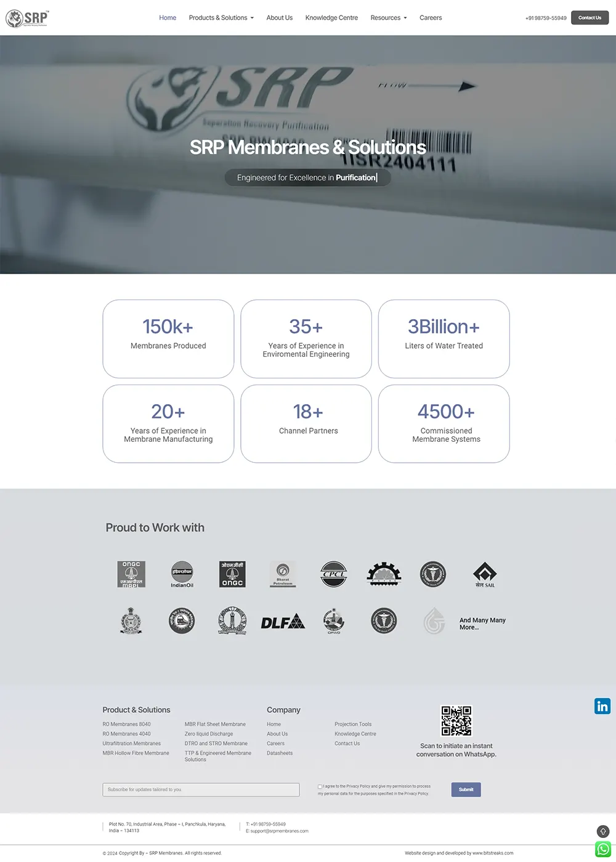This screenshot has height=862, width=616.
Task: Click the Contact Us button
Action: [590, 18]
